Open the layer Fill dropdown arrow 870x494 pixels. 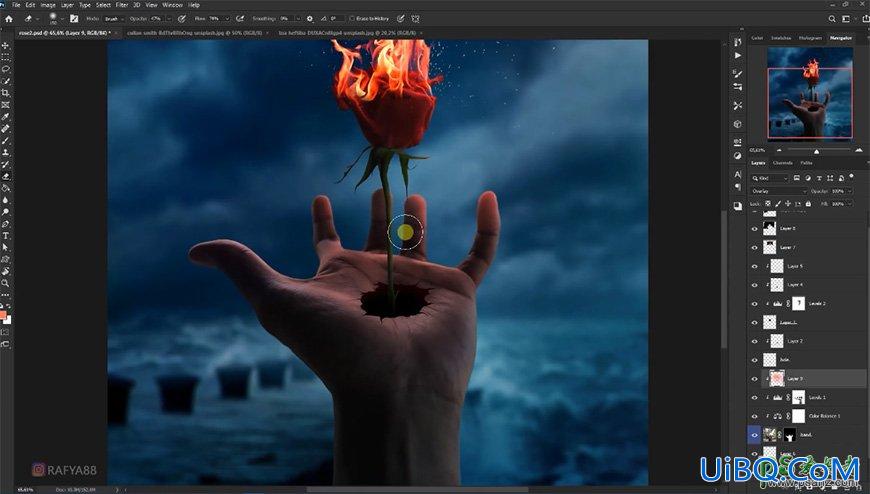click(x=849, y=204)
